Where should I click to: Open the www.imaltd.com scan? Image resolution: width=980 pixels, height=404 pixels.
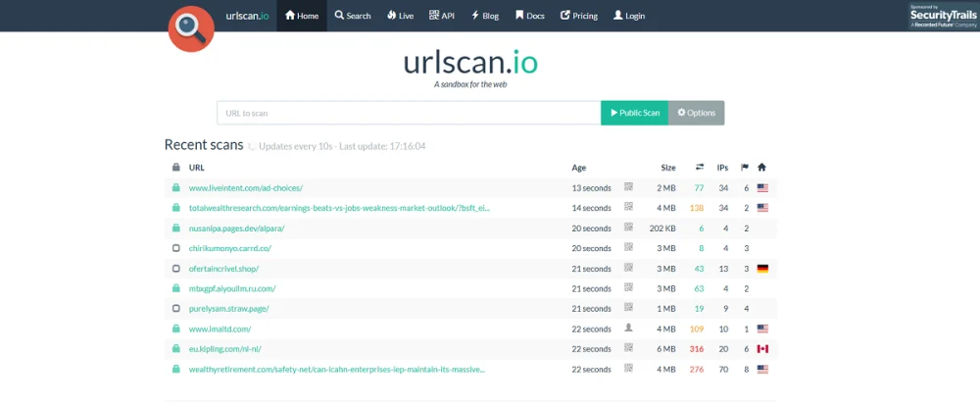click(220, 328)
